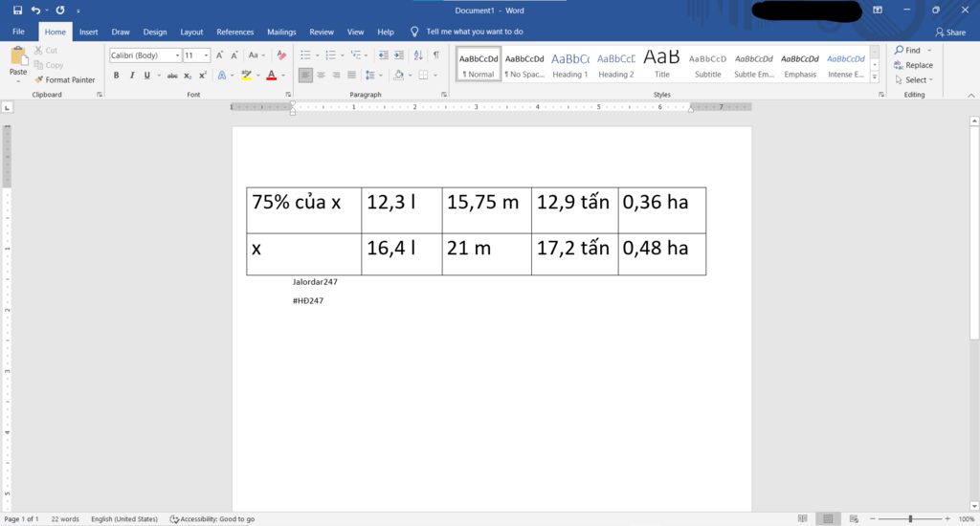Screen dimensions: 980x526
Task: Click the vertical scrollbar down arrow
Action: coord(973,505)
